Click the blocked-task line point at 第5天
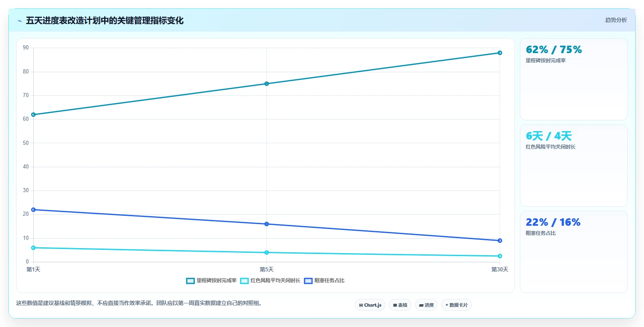 267,224
